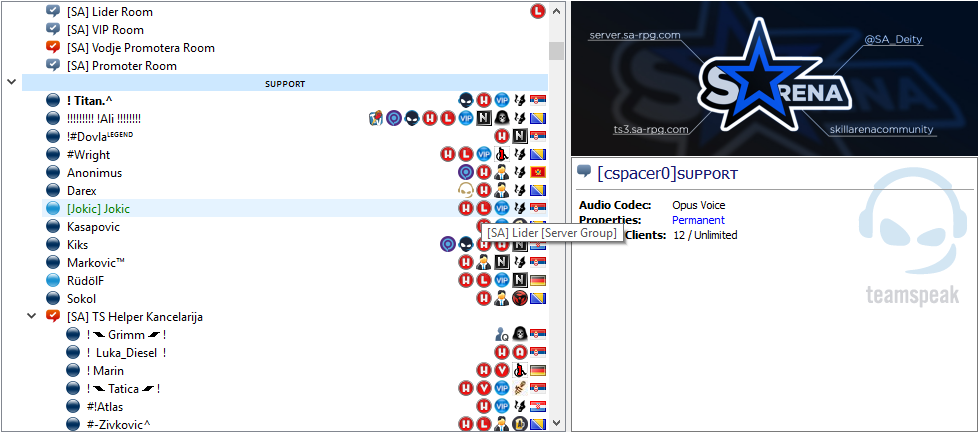Screen dimensions: 978x433
Task: Collapse the SUPPORT channel section
Action: point(11,82)
